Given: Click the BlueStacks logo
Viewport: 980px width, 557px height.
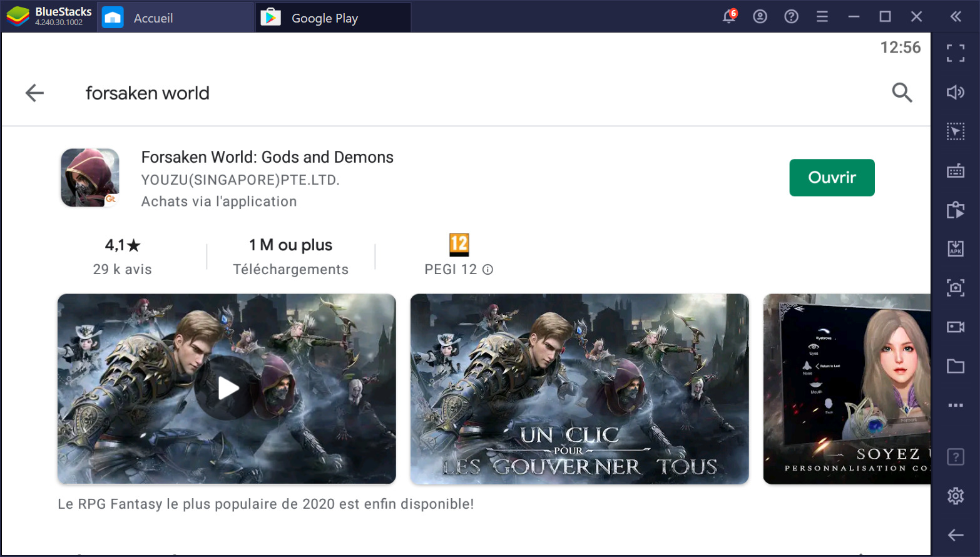Looking at the screenshot, I should pyautogui.click(x=18, y=17).
